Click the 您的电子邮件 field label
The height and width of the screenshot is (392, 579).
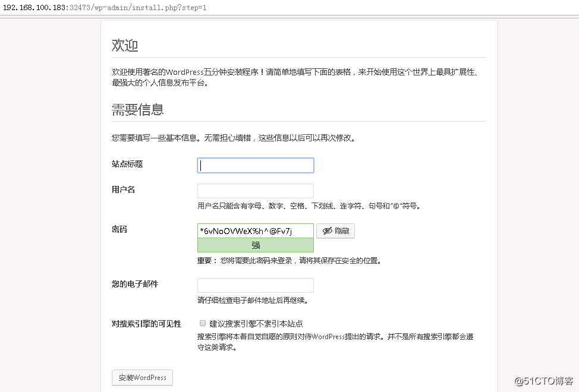pos(135,284)
